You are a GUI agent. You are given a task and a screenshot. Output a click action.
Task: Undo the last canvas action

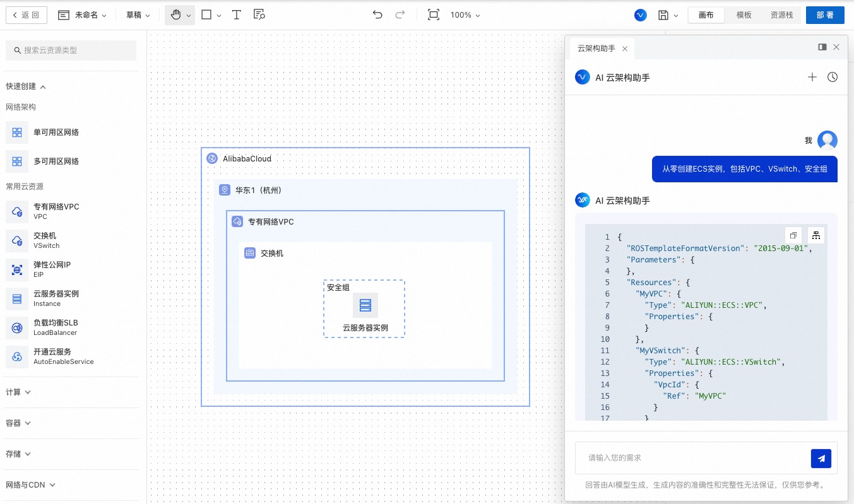(x=377, y=15)
